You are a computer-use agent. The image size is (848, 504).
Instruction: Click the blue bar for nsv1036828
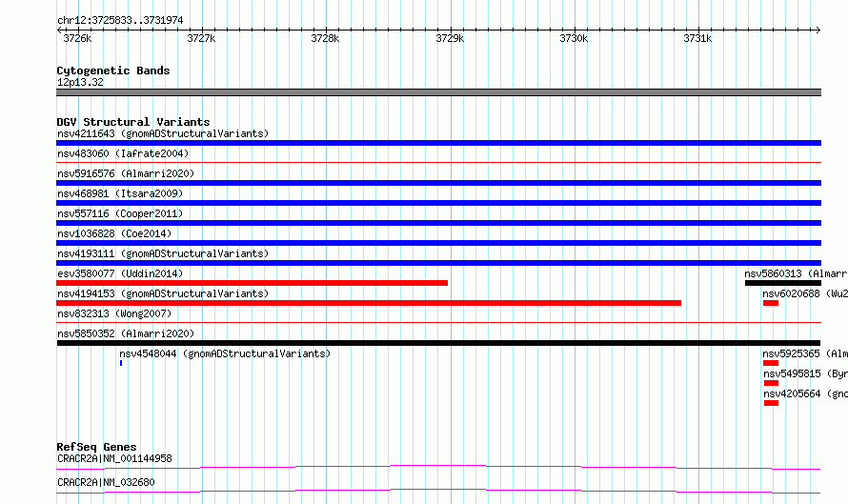pos(438,243)
